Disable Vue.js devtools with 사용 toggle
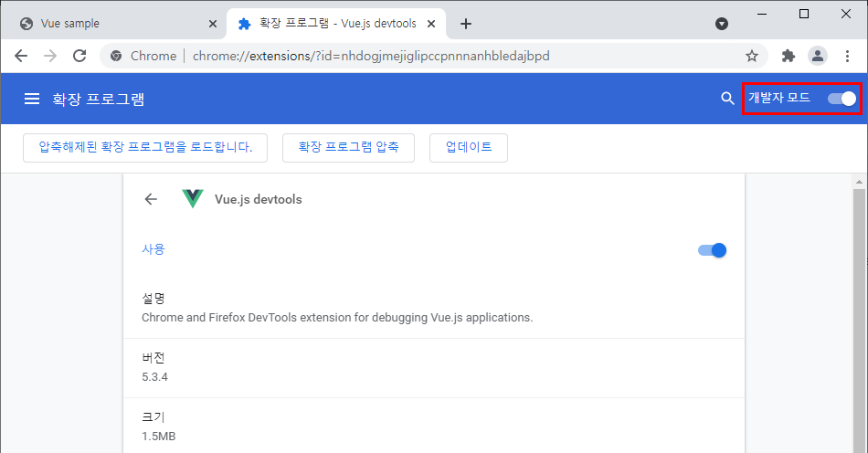 [x=713, y=250]
